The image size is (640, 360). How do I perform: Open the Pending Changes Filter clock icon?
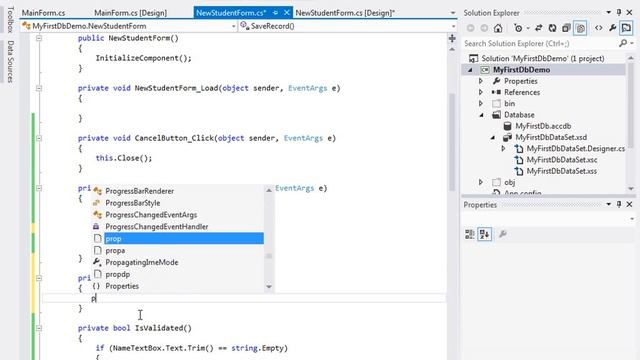(518, 28)
